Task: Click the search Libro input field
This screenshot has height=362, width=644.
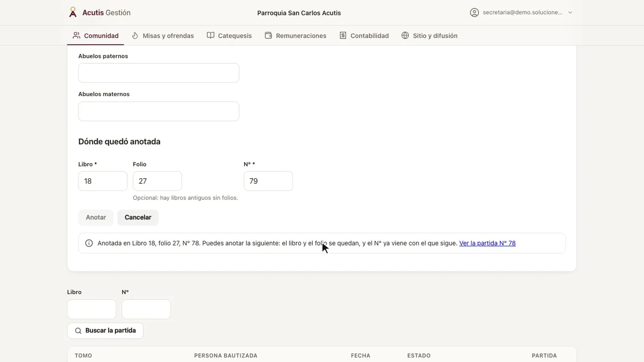Action: tap(92, 309)
